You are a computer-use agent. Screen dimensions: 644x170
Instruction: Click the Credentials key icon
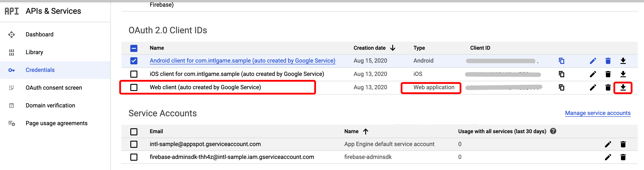click(x=12, y=70)
